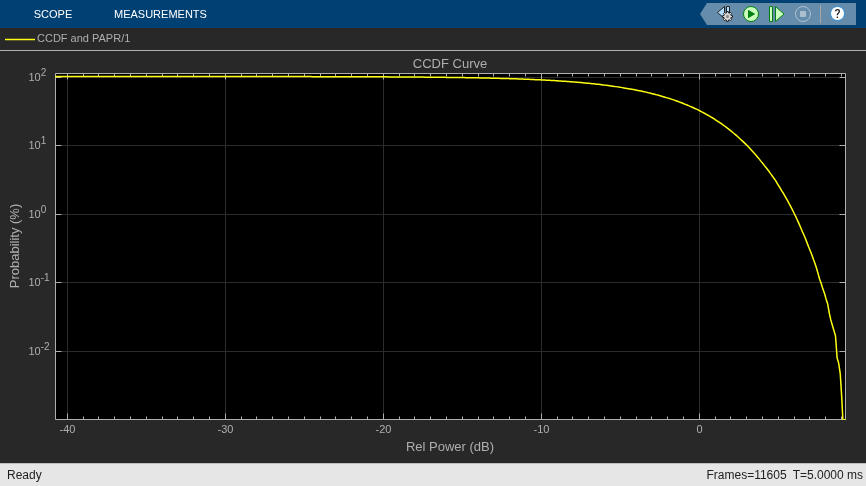Click the CCDF Curve plot title
Screen dimensions: 866x486
click(450, 64)
